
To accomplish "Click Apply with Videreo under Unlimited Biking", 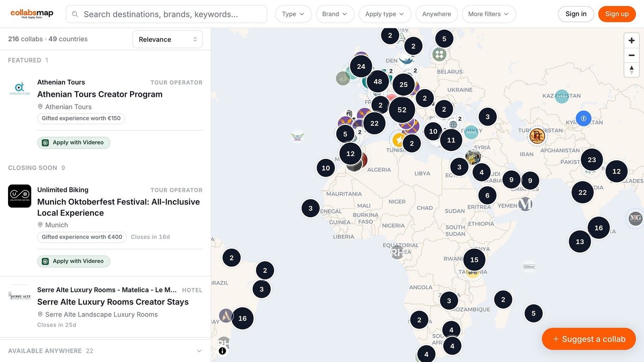I will (x=74, y=261).
